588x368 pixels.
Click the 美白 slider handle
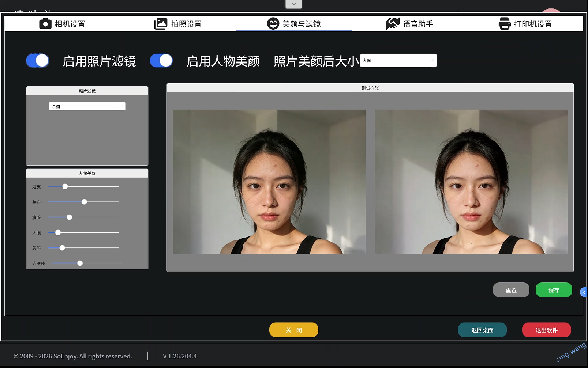84,202
